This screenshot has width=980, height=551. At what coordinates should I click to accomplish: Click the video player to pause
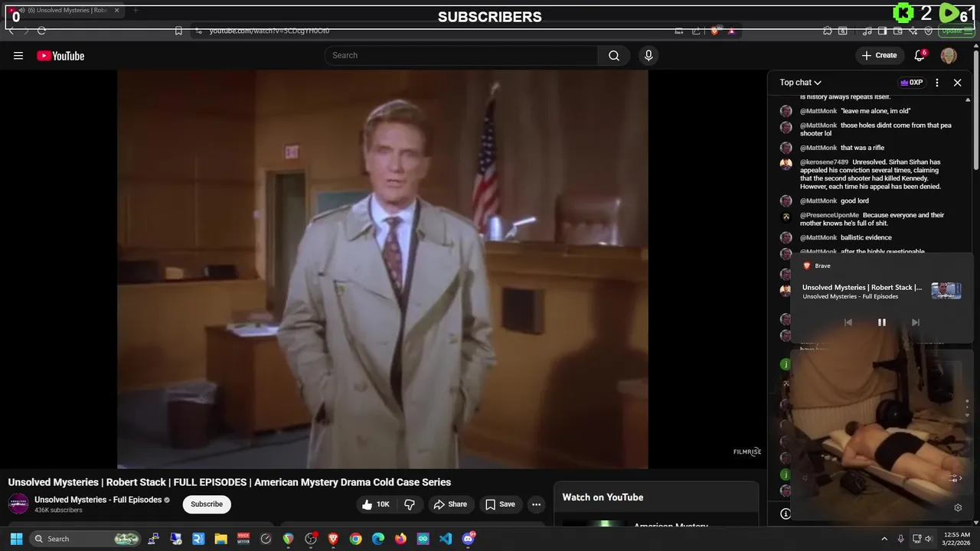tap(382, 269)
